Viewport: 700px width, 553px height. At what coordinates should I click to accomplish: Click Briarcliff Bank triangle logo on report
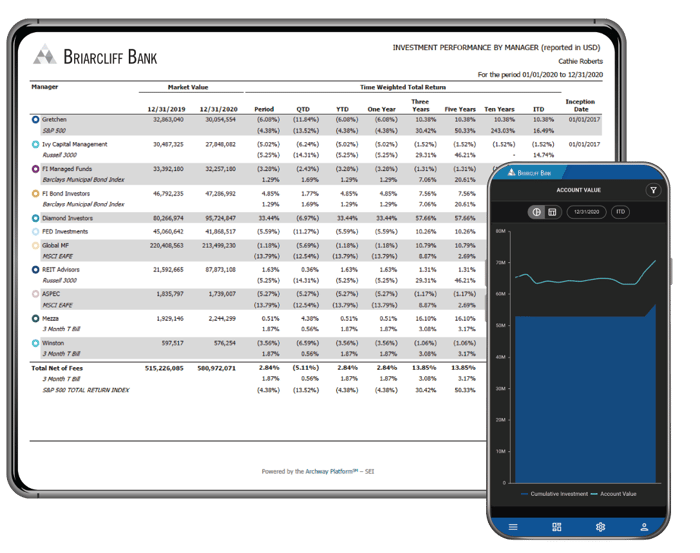[45, 54]
